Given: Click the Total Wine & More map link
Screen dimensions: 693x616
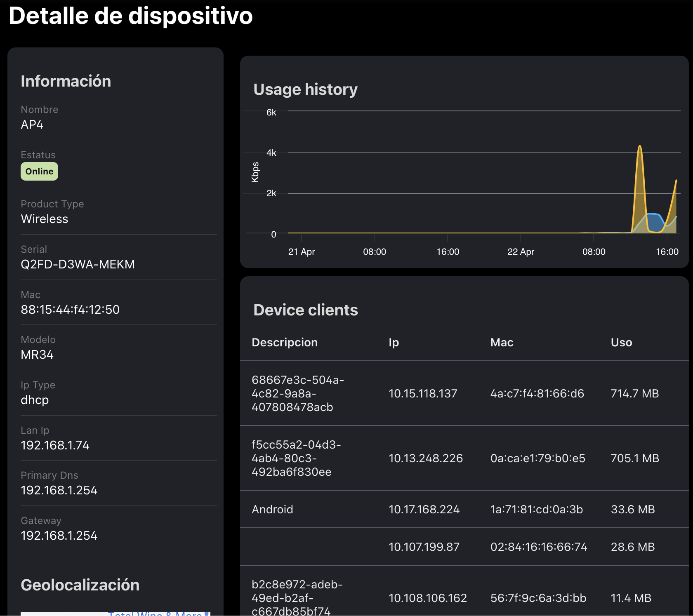Looking at the screenshot, I should 155,613.
